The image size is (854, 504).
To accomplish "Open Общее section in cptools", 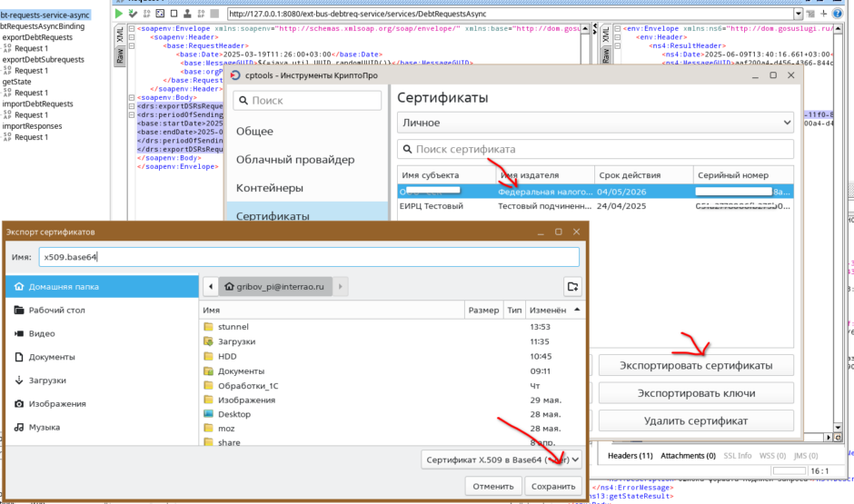I will (255, 131).
